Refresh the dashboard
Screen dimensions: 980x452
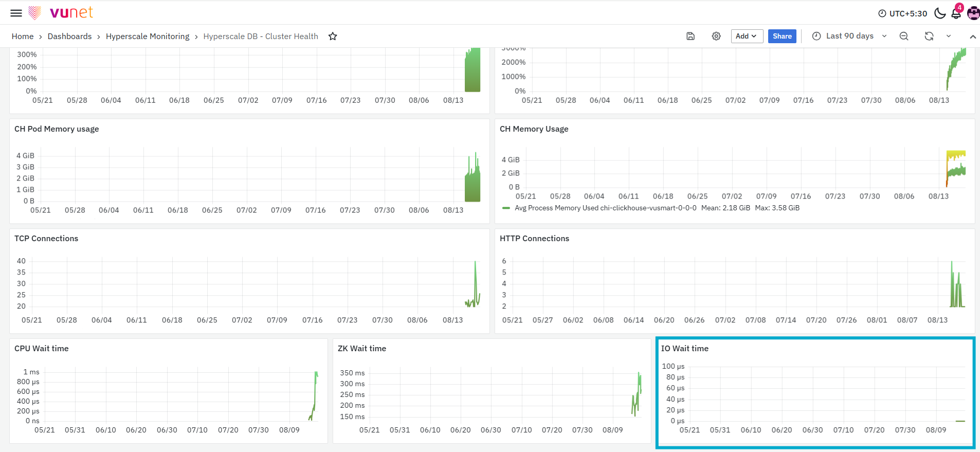pos(929,36)
